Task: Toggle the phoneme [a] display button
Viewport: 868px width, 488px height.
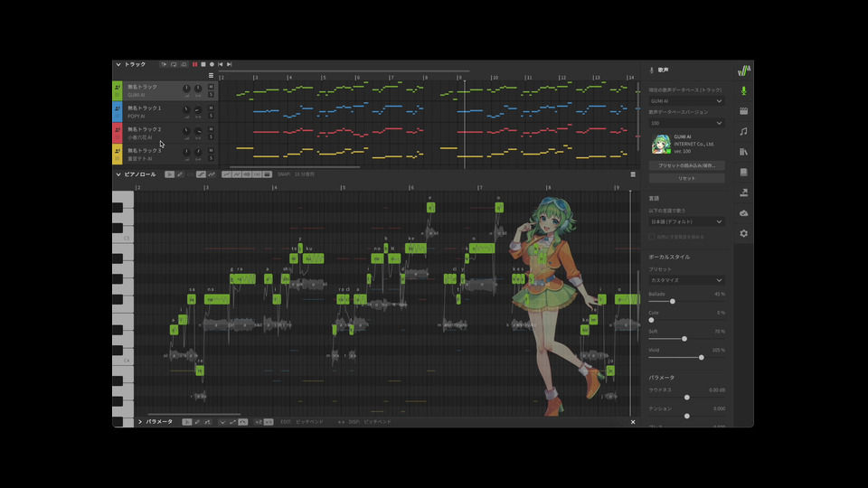Action: pyautogui.click(x=257, y=174)
